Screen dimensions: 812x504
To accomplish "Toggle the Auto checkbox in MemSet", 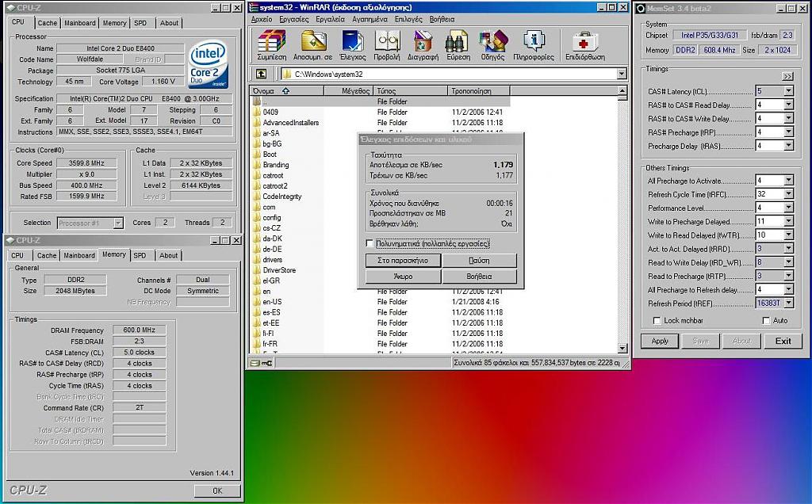I will (766, 321).
